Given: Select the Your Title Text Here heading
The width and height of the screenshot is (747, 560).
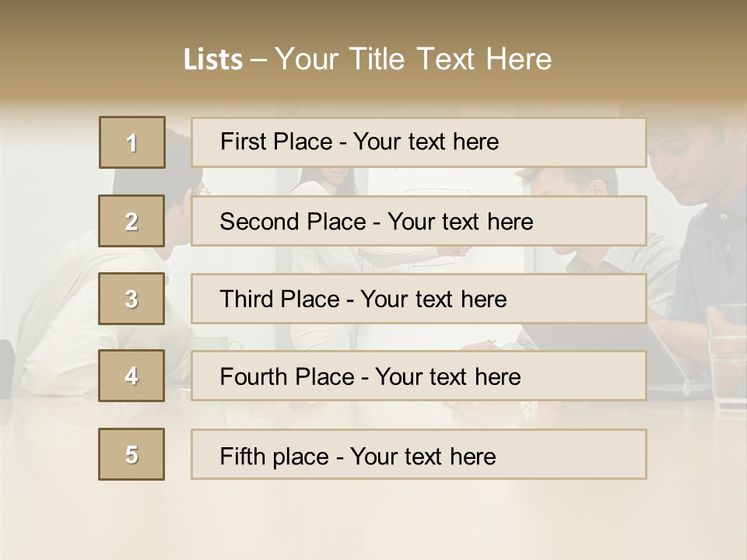Looking at the screenshot, I should tap(413, 59).
